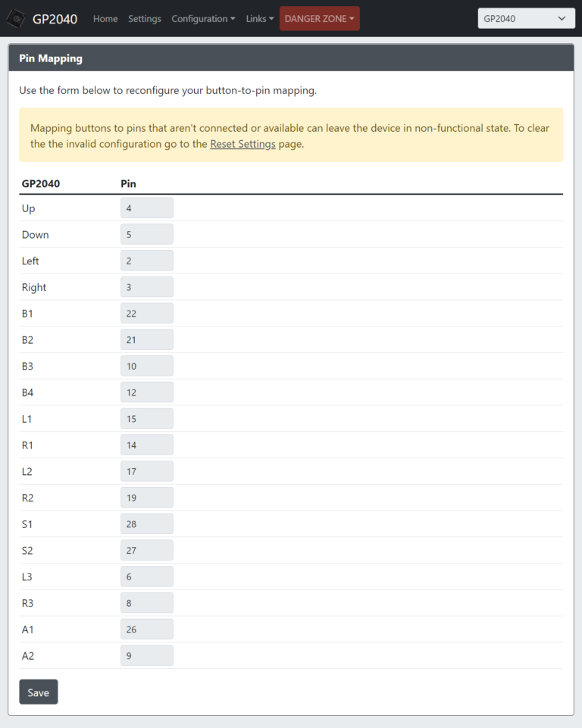Viewport: 582px width, 728px height.
Task: Select the S1 pin field
Action: click(x=147, y=524)
